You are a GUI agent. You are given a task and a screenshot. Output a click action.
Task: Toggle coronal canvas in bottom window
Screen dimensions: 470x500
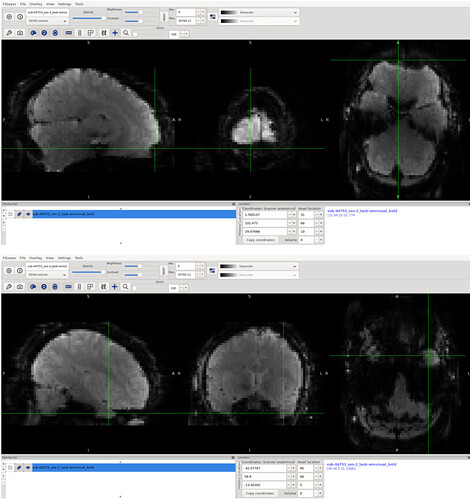coord(44,287)
